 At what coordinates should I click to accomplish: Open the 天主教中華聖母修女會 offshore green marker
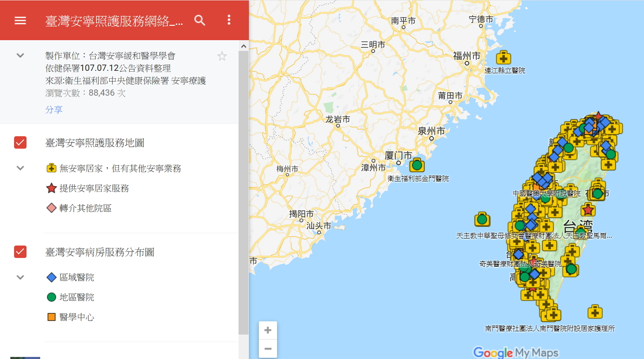point(482,219)
